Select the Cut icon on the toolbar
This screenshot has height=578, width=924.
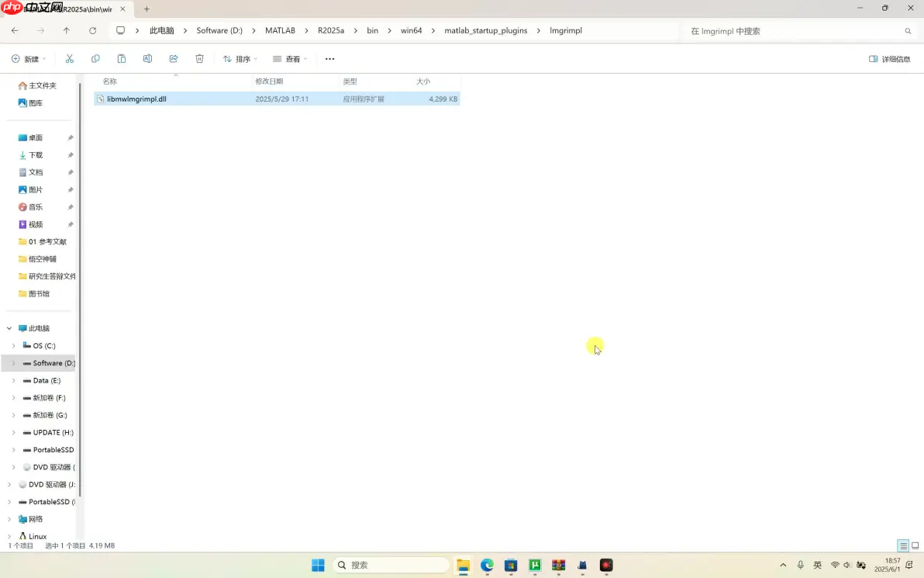69,58
